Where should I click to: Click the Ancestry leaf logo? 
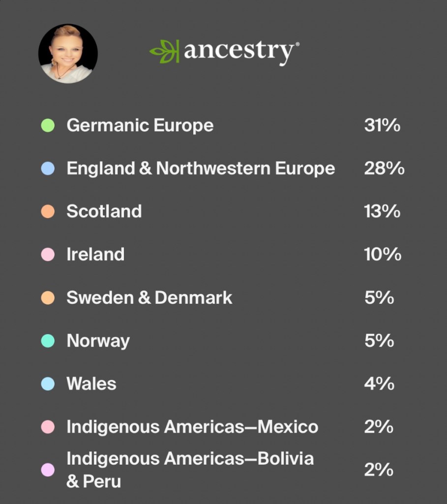point(163,52)
